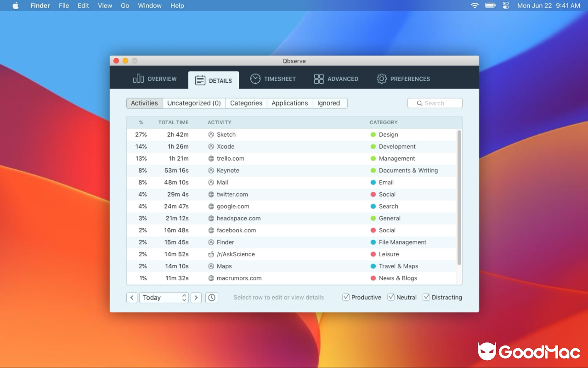The height and width of the screenshot is (368, 588).
Task: Open the File menu
Action: (x=64, y=6)
